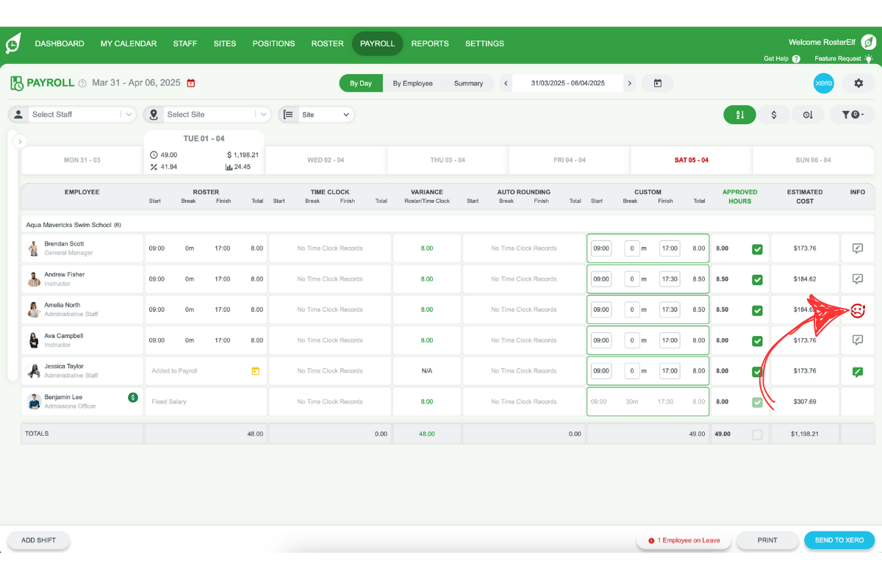Click the orange leave icon on Jessica Taylor's row
Viewport: 882px width, 588px height.
tap(255, 371)
